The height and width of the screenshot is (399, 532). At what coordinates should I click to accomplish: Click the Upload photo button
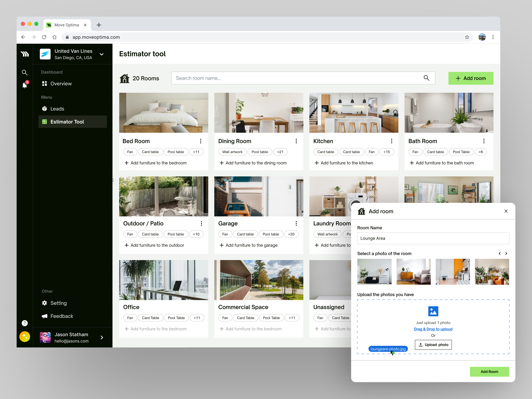coord(433,345)
